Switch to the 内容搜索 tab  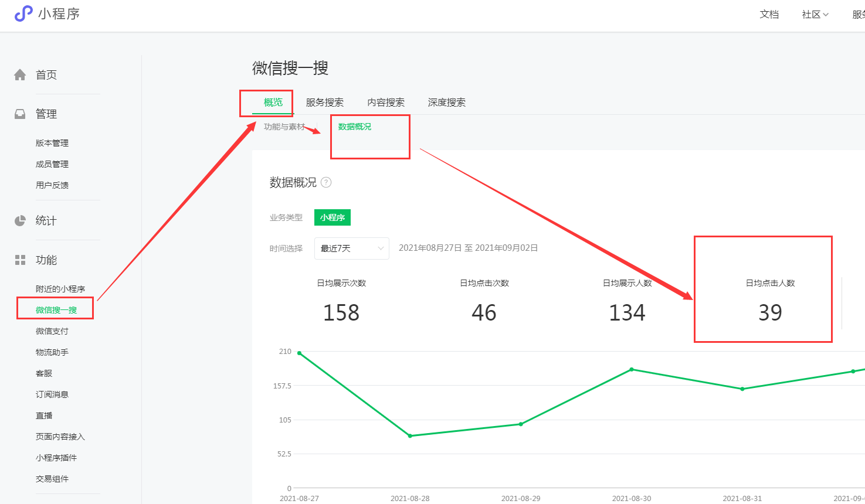pos(386,103)
